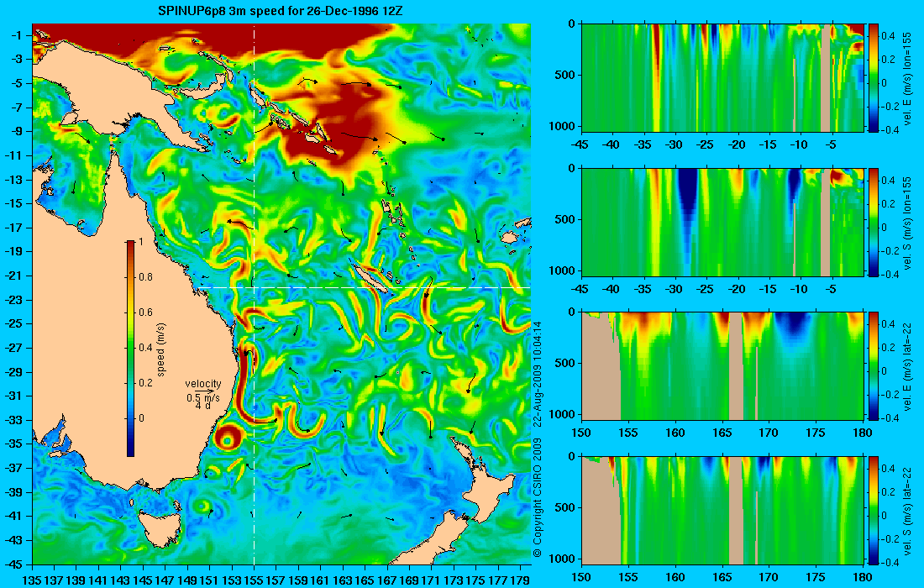924x588 pixels.
Task: Click "160" tick under vel. E lat=-22 panel
Action: click(675, 433)
